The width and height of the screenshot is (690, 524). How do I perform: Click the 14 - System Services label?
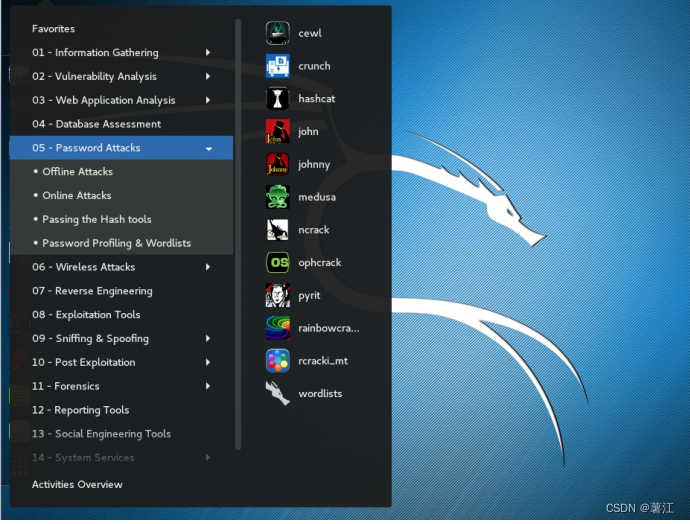click(x=83, y=458)
